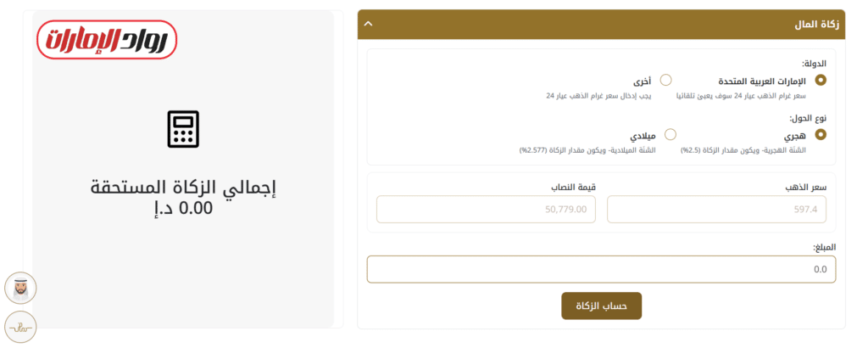868x348 pixels.
Task: Collapse the زكاة المال section chevron
Action: [368, 24]
